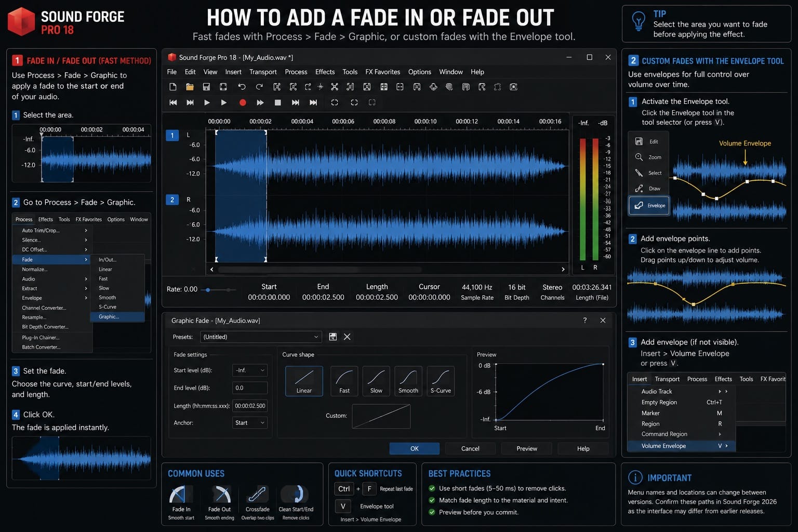This screenshot has width=798, height=532.
Task: Select the Smooth curve shape button
Action: point(408,381)
